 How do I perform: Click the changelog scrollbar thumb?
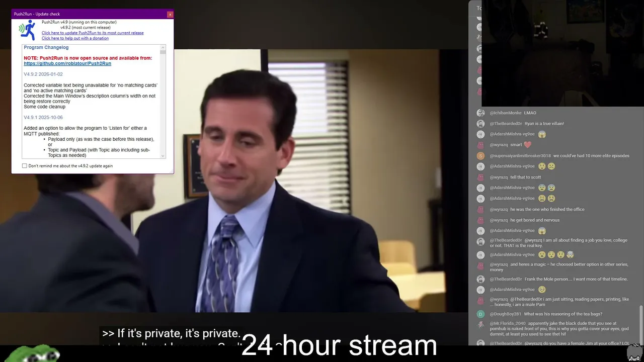coord(163,52)
